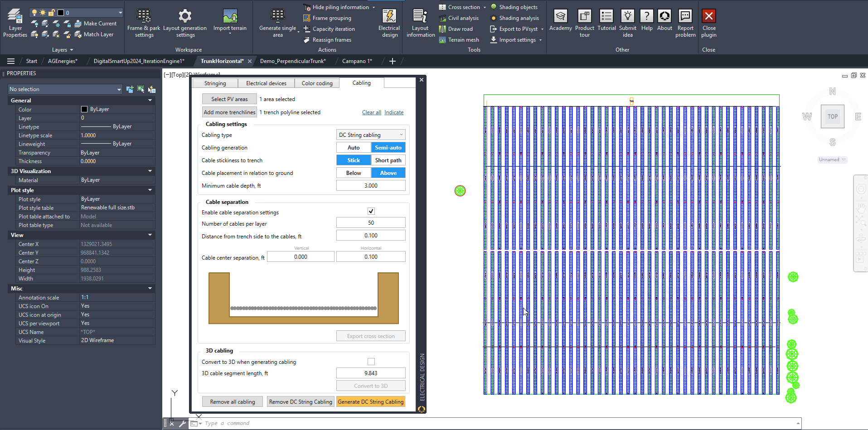Click layer color swatch in Layers dropdown
This screenshot has width=868, height=430.
pyautogui.click(x=61, y=13)
